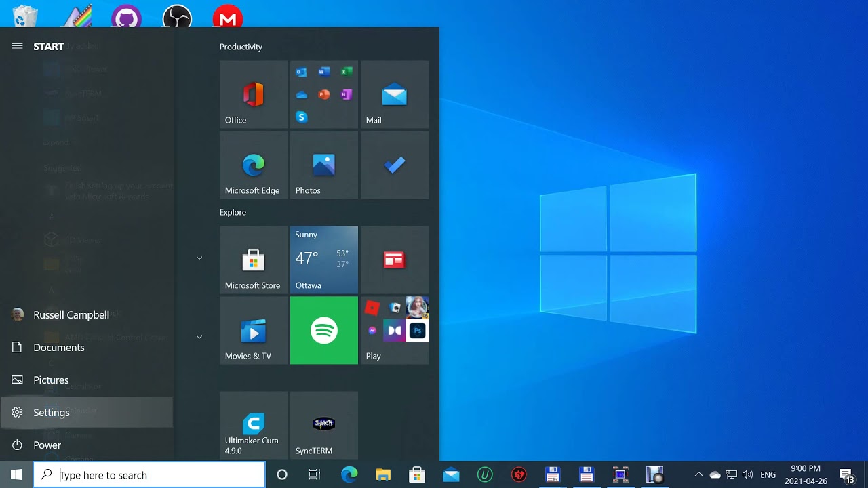Open the Messenger icon in Play tile
This screenshot has height=488, width=868.
(372, 331)
